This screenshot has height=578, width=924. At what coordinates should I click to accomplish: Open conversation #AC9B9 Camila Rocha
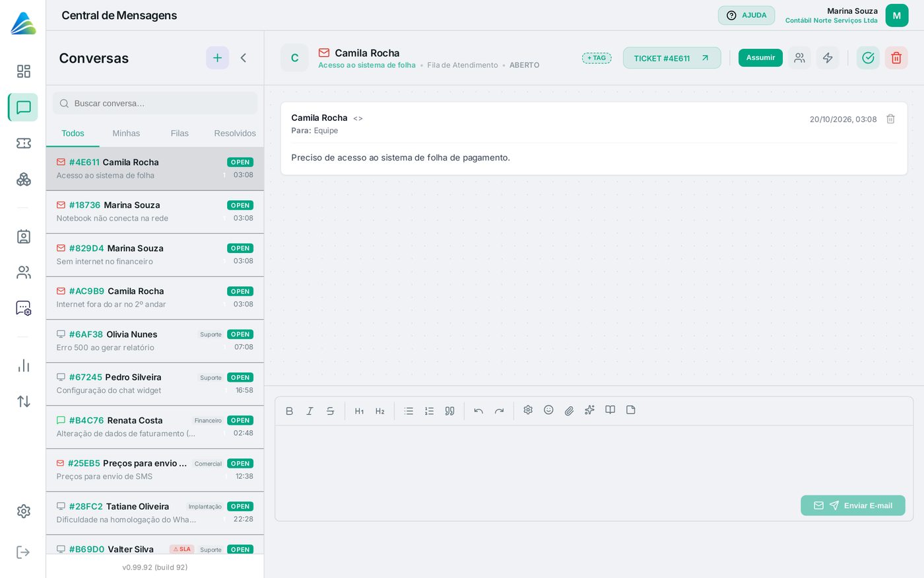click(x=155, y=298)
